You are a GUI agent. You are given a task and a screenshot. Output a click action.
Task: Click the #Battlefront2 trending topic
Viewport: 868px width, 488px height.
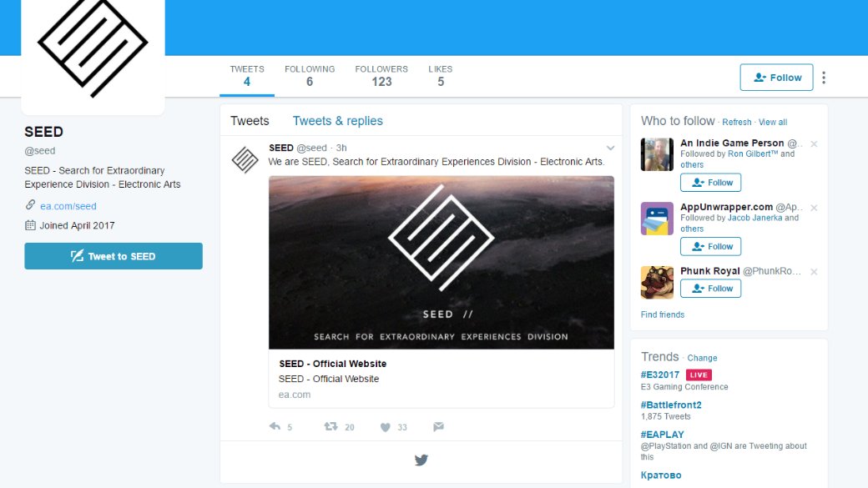[672, 405]
